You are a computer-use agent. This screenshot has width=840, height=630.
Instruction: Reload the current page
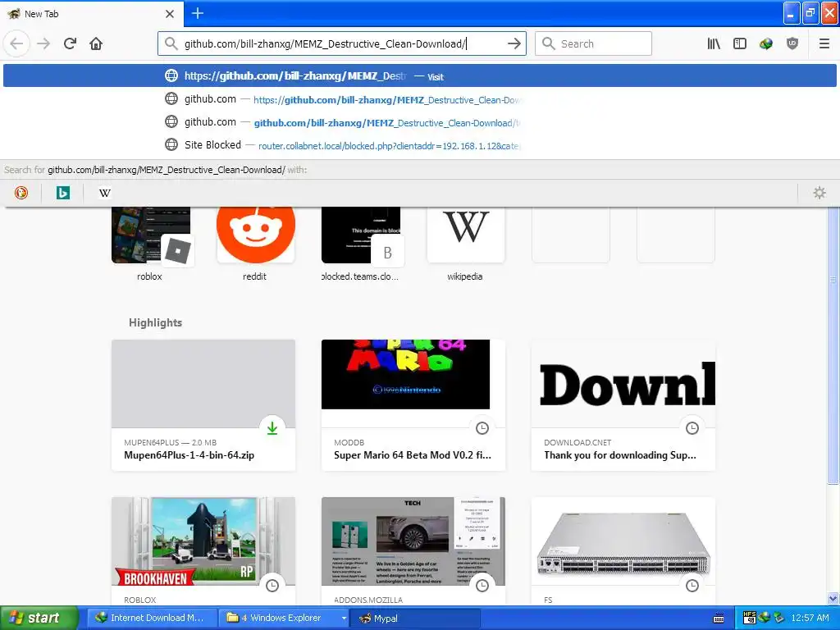(x=70, y=43)
